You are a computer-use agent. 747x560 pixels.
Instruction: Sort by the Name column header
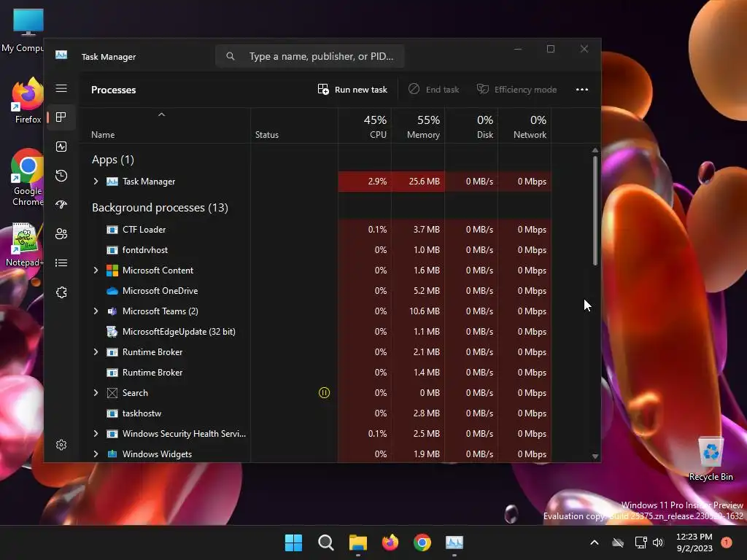pyautogui.click(x=165, y=126)
